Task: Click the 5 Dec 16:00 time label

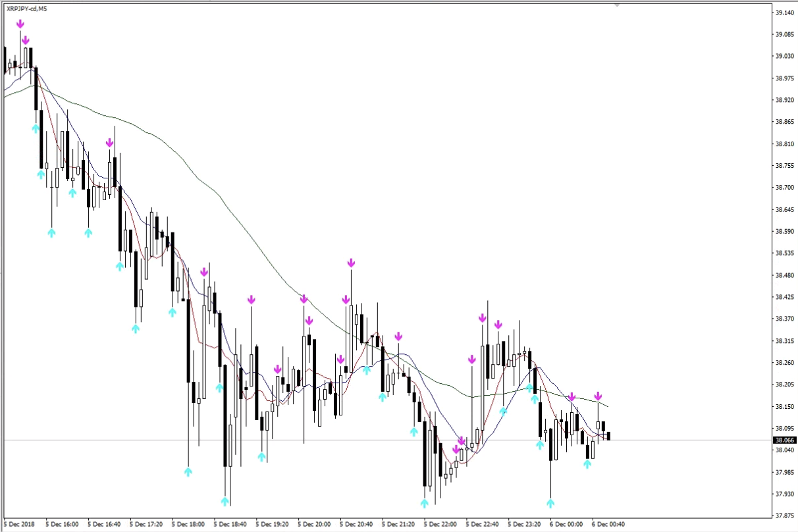Action: (63, 525)
